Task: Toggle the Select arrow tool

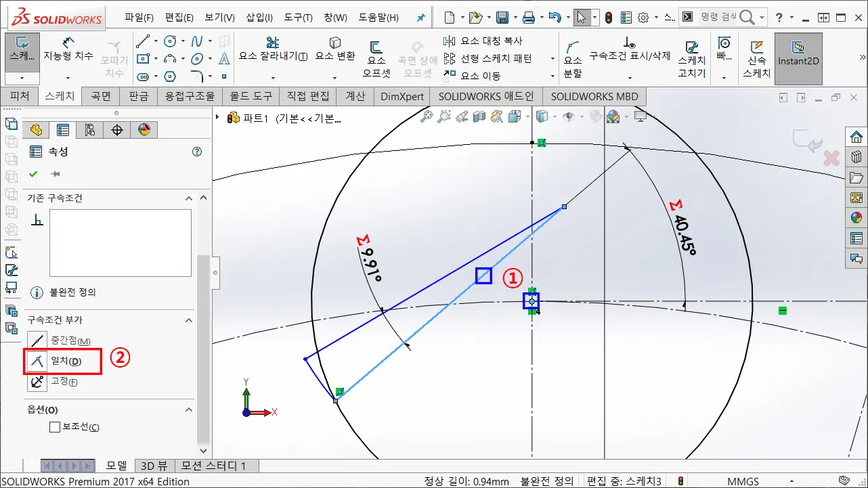Action: pos(581,18)
